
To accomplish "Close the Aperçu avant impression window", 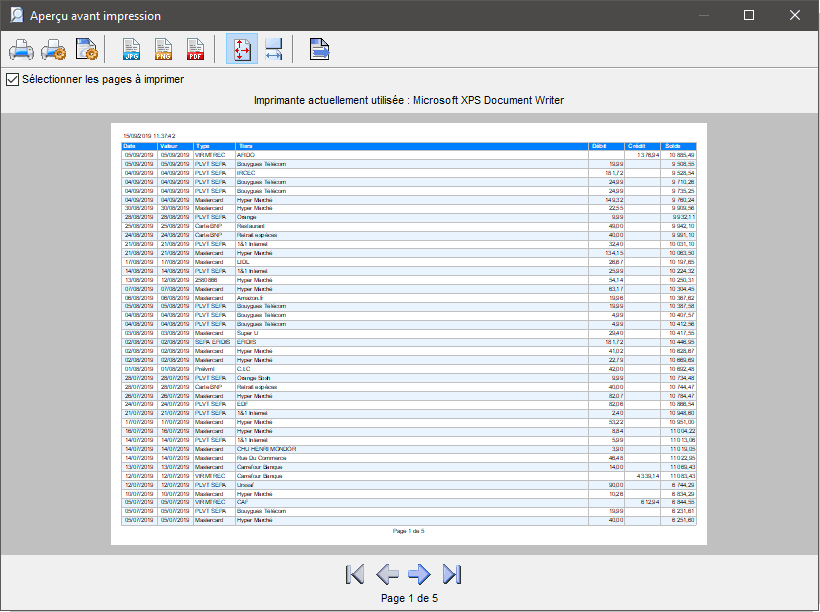I will pos(795,16).
